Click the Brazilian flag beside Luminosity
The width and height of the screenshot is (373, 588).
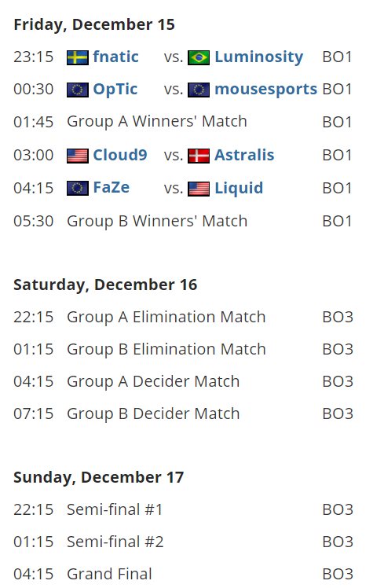199,57
